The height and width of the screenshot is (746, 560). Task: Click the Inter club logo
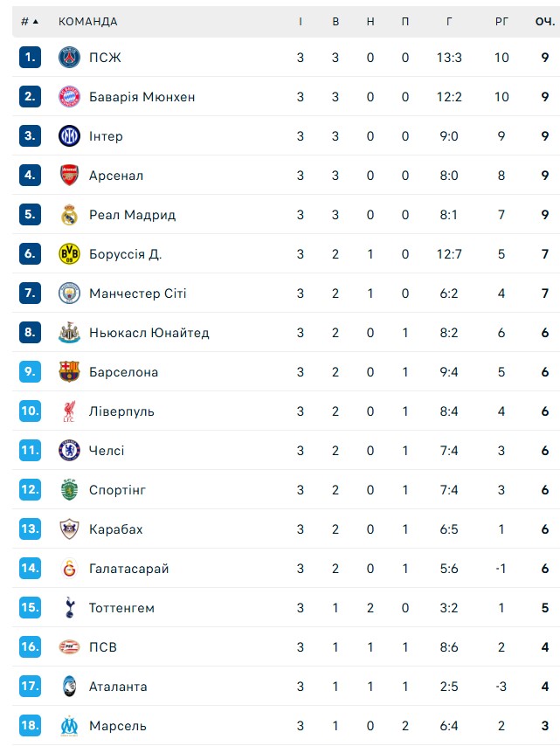pyautogui.click(x=69, y=136)
